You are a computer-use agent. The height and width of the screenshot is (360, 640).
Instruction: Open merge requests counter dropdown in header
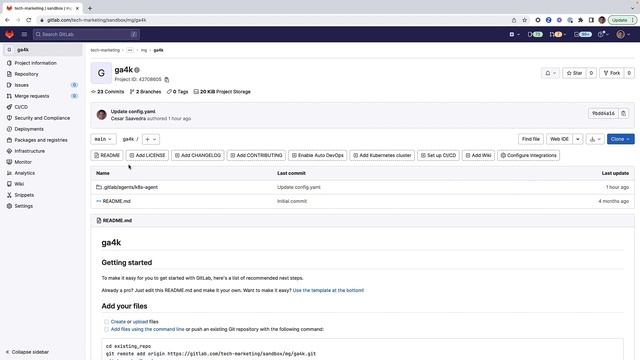coord(558,35)
